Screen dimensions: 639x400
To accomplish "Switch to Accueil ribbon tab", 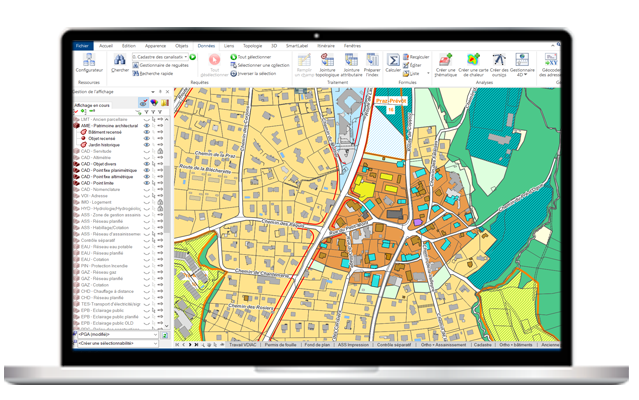I will (106, 46).
